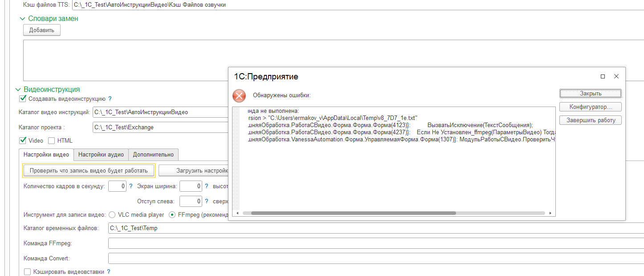
Task: Enable Кэшировать видеовставки checkbox
Action: click(x=28, y=272)
